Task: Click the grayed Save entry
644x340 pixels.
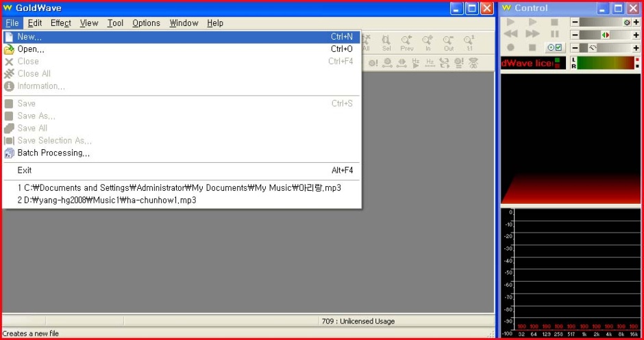Action: click(x=182, y=104)
